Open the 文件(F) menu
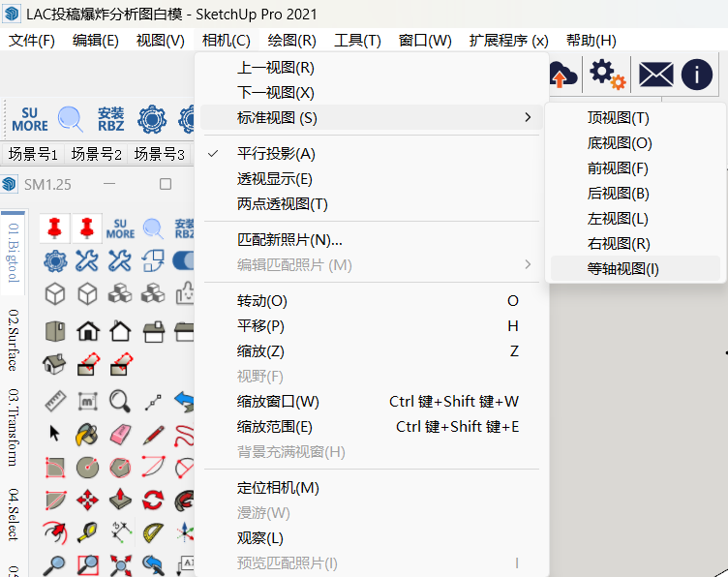728x577 pixels. pyautogui.click(x=32, y=41)
